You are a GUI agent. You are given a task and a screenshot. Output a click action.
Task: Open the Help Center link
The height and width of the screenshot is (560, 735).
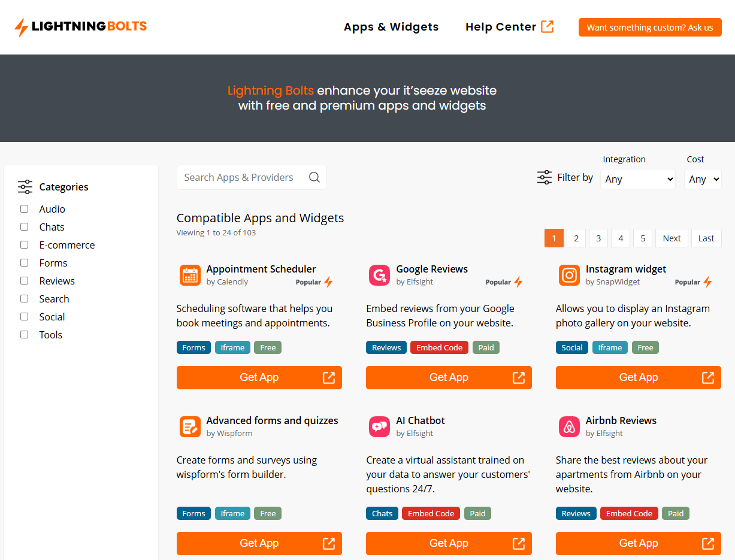pyautogui.click(x=509, y=27)
